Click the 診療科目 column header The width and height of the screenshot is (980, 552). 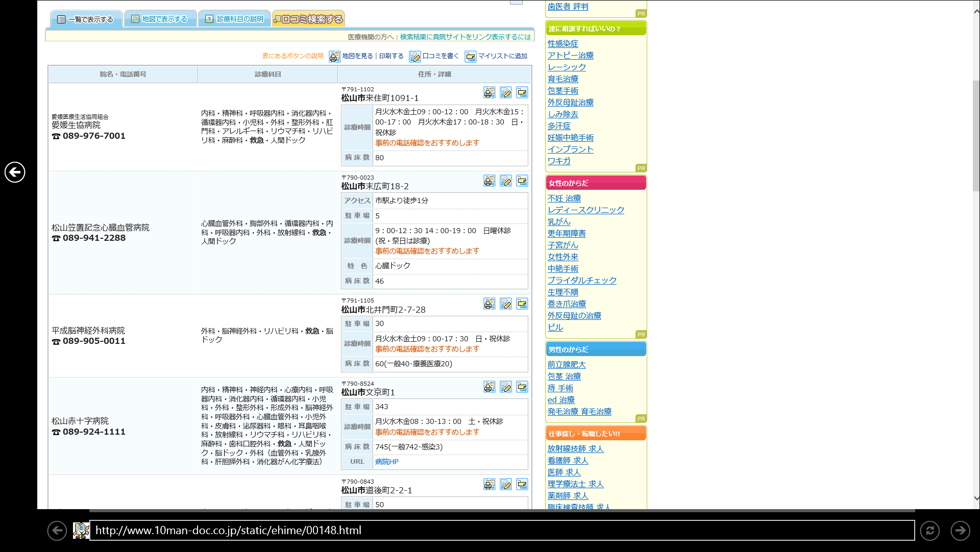tap(268, 74)
